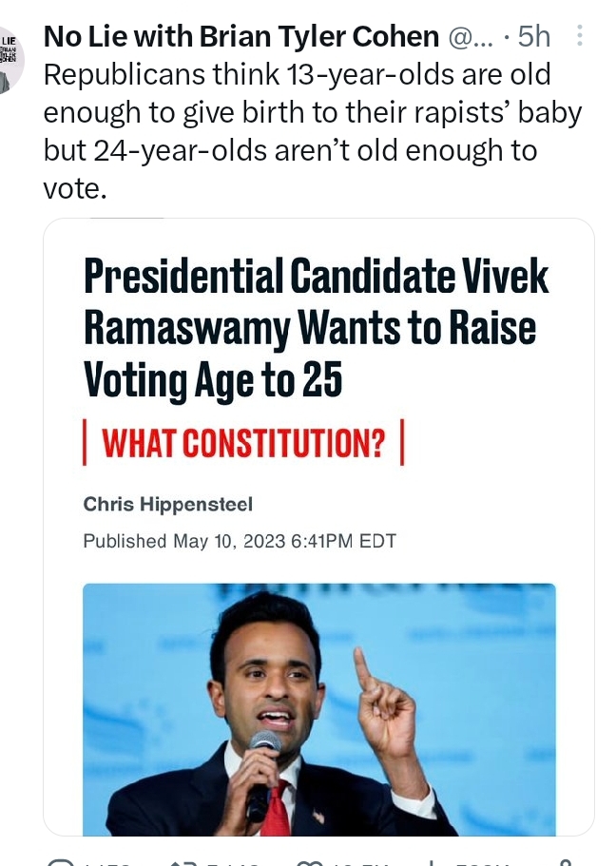Click the truncated @ handle text
616x866 pixels.
(x=471, y=38)
